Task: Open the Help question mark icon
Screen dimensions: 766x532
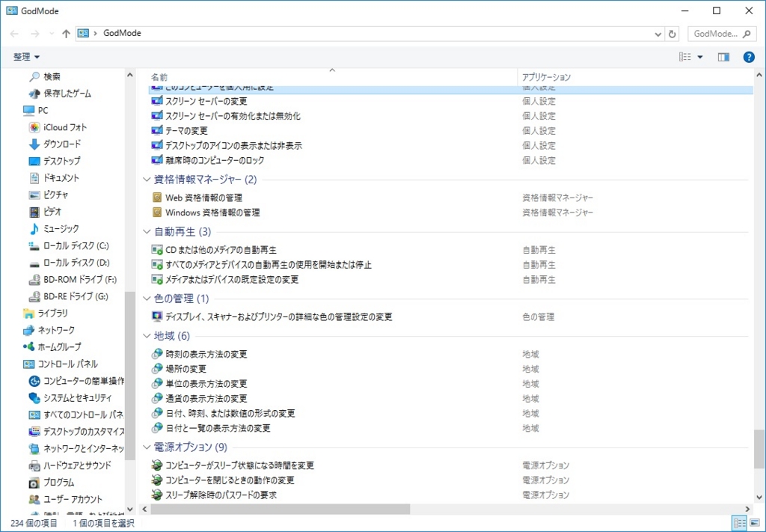Action: (748, 57)
